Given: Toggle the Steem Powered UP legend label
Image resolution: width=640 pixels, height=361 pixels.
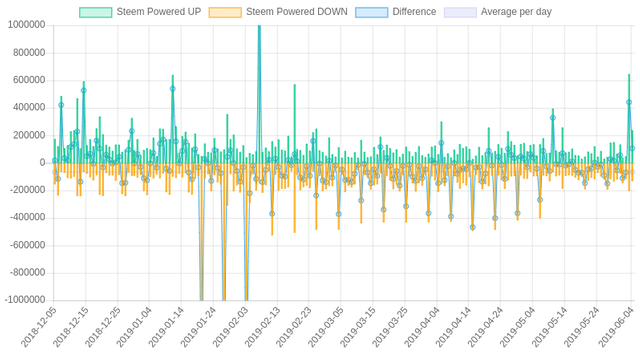Looking at the screenshot, I should point(159,12).
